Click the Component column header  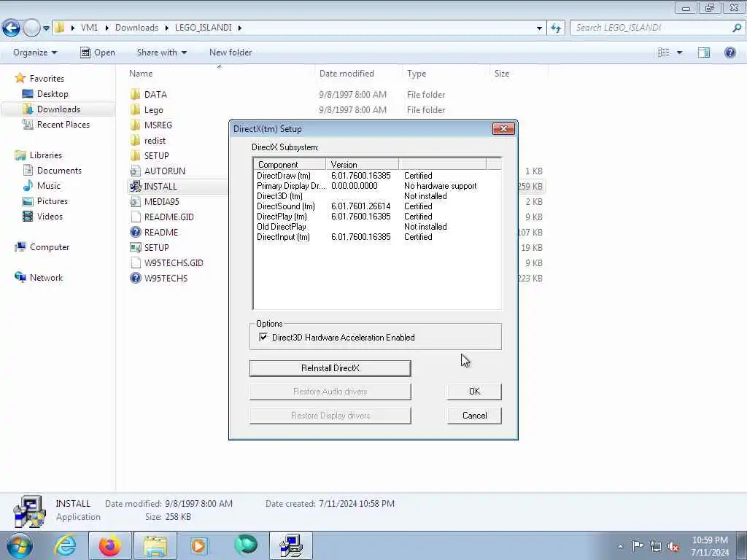click(290, 164)
